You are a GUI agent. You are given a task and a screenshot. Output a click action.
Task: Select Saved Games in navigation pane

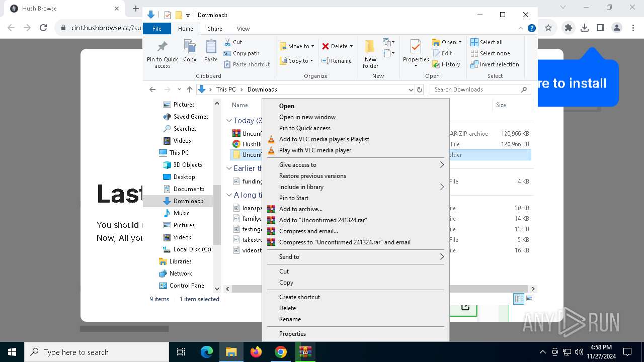[x=186, y=117]
